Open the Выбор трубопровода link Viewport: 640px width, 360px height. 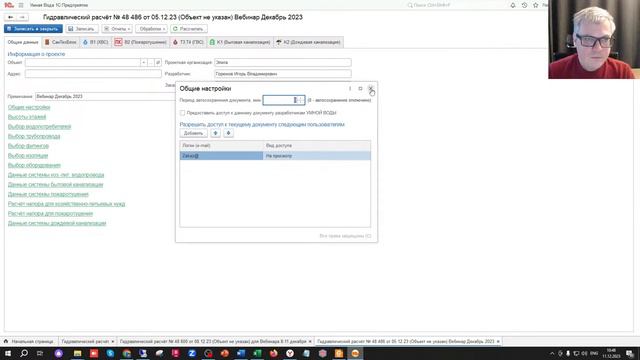[x=34, y=136]
